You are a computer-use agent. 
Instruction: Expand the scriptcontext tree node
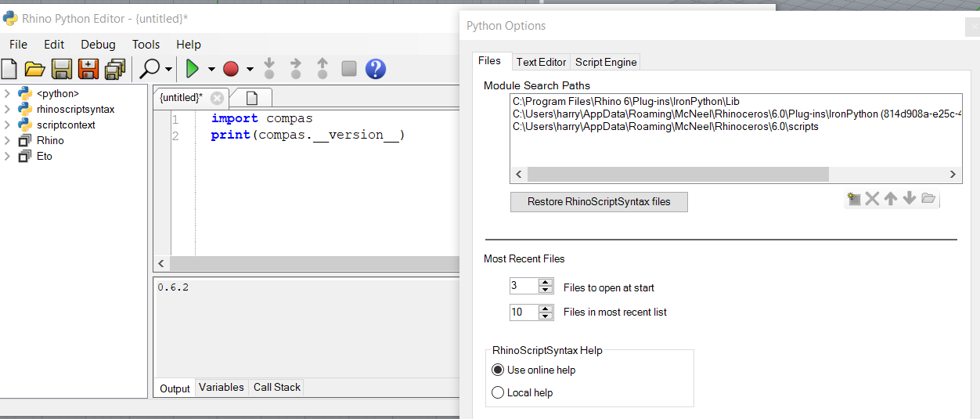pos(7,125)
